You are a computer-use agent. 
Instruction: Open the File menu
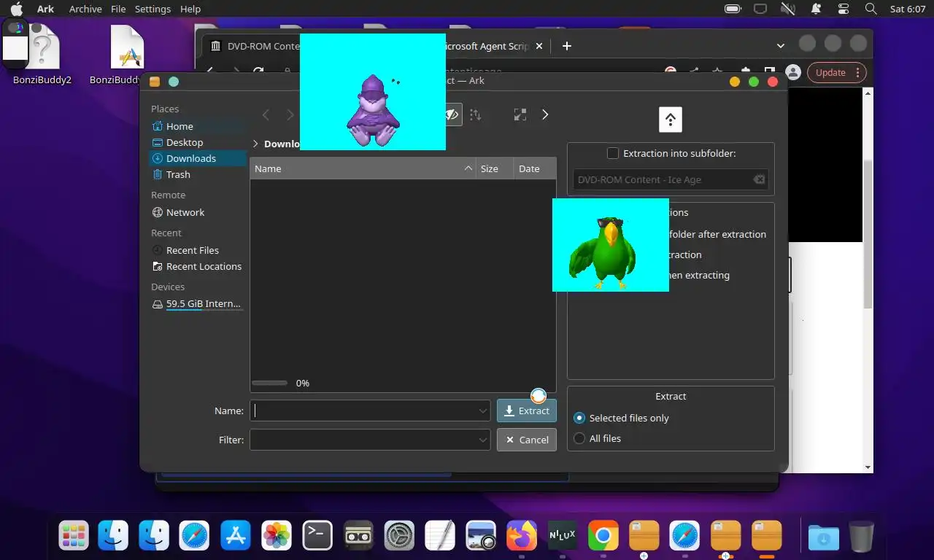[x=118, y=9]
